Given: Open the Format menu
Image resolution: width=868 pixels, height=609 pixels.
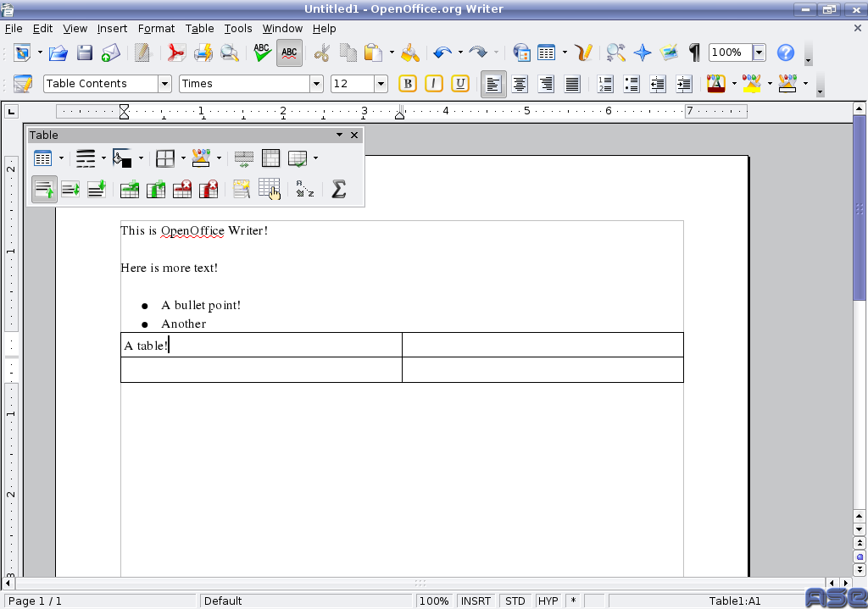Looking at the screenshot, I should (156, 28).
